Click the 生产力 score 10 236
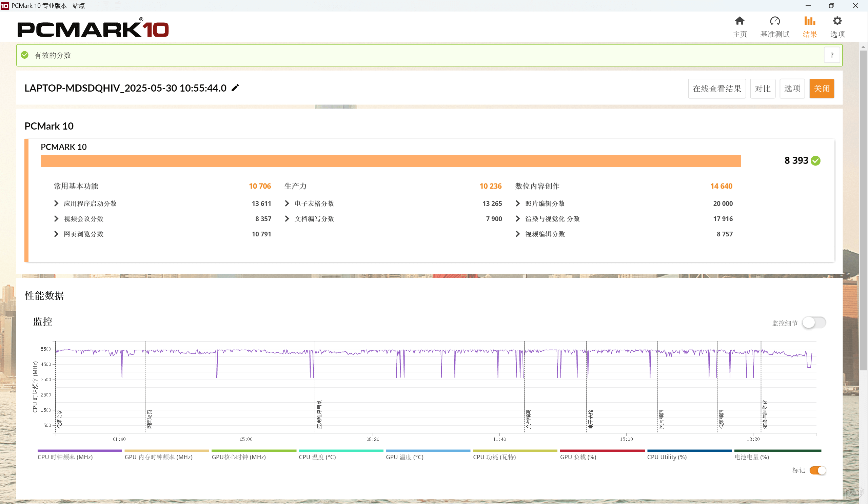The height and width of the screenshot is (504, 868). coord(491,186)
